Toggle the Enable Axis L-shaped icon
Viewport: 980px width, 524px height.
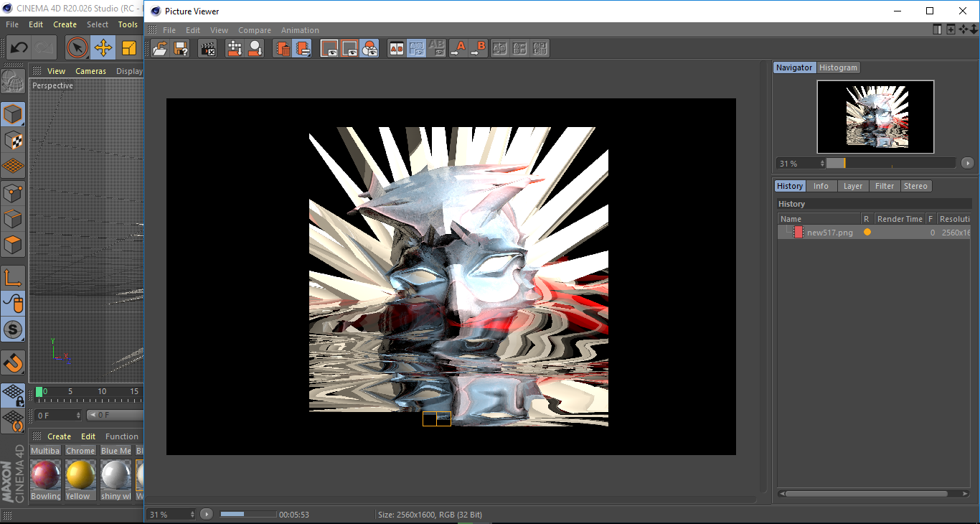[13, 278]
